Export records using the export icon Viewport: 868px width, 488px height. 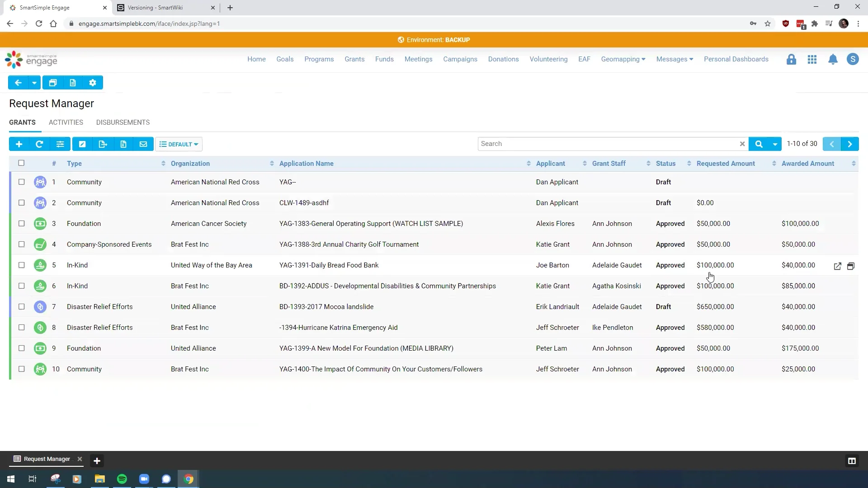click(103, 144)
